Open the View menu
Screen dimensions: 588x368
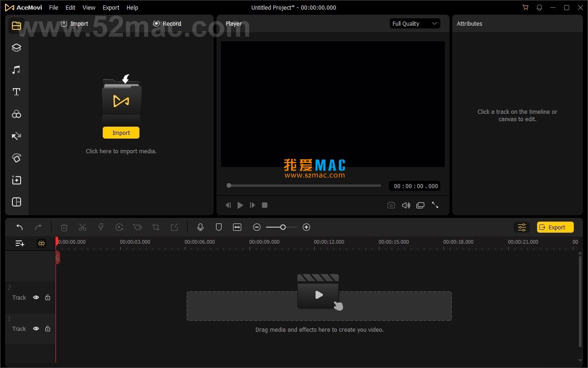pos(89,7)
